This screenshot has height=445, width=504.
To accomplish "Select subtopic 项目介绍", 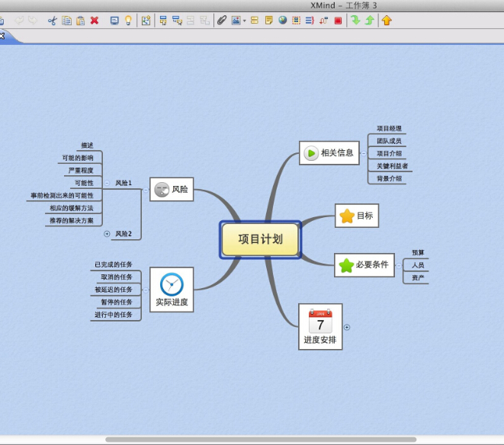I will [389, 154].
